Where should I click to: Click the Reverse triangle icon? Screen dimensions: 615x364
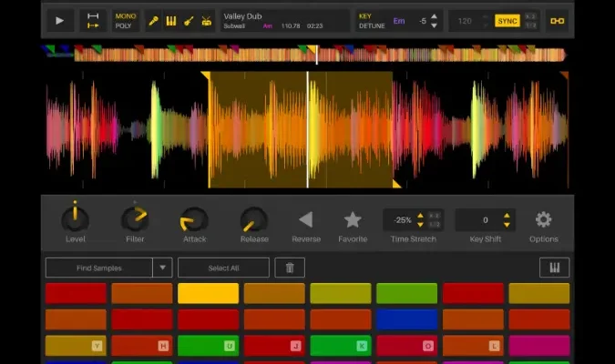pos(306,219)
